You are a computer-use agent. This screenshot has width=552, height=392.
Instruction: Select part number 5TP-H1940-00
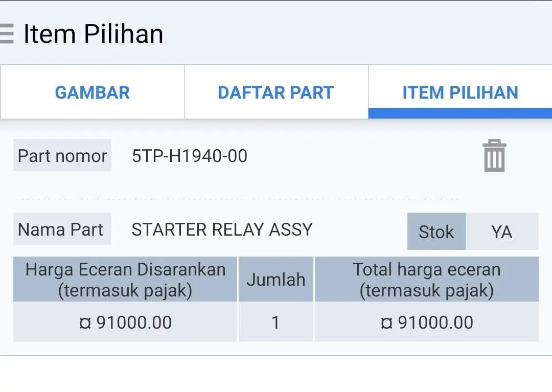[190, 156]
